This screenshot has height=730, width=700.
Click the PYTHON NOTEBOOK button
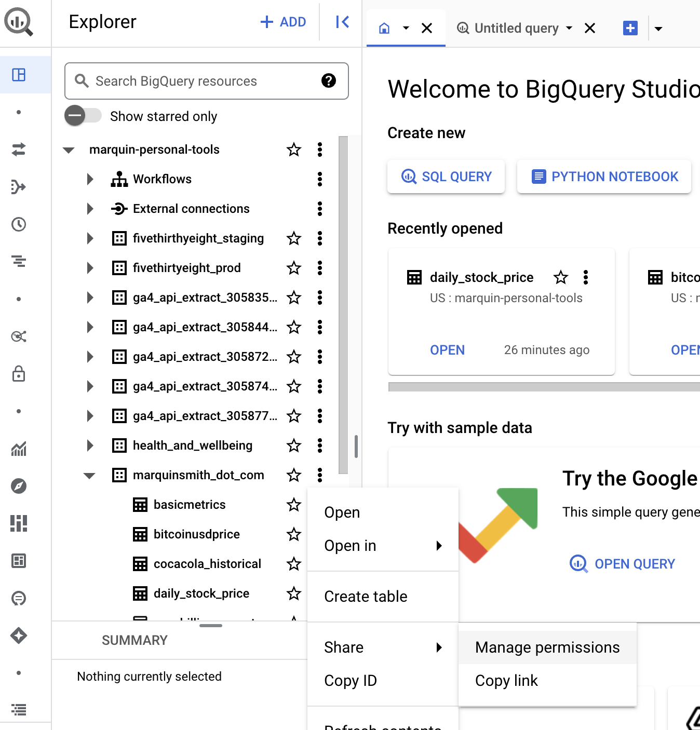[604, 177]
